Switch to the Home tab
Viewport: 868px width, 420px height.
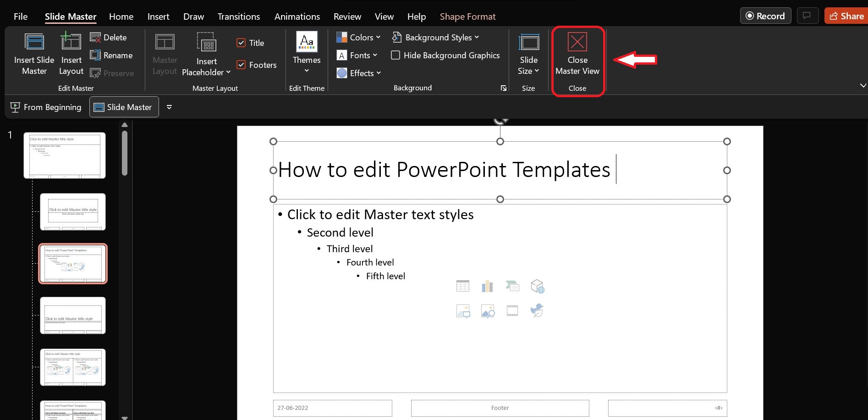(x=121, y=17)
